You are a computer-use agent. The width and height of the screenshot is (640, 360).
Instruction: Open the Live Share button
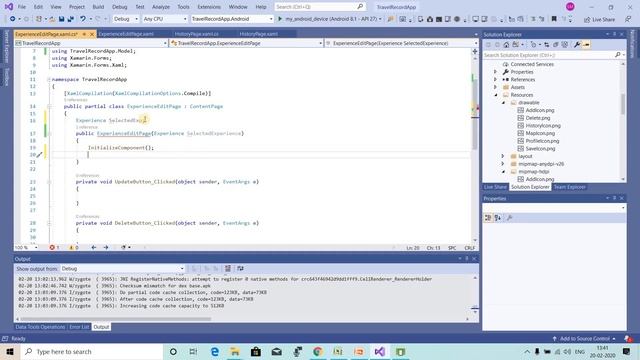[599, 19]
